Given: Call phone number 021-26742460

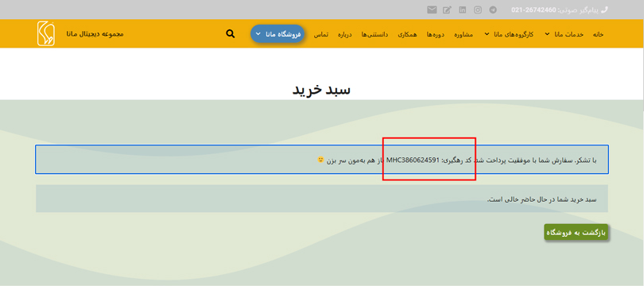Looking at the screenshot, I should pos(533,10).
